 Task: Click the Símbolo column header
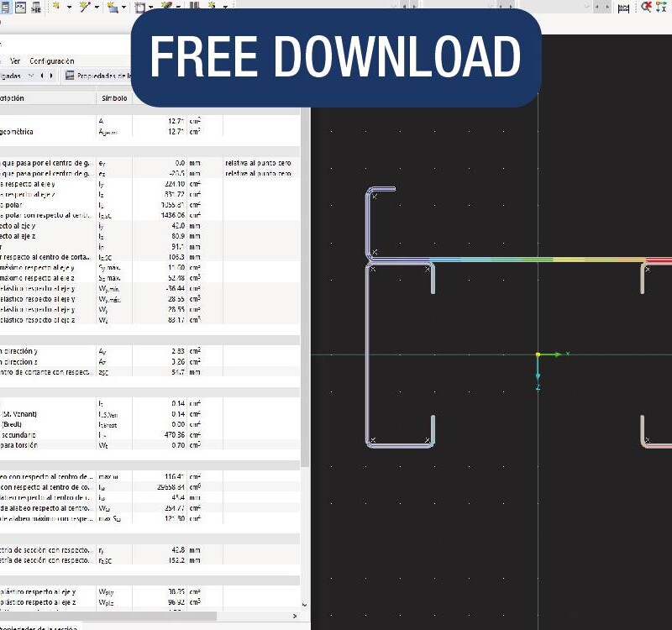tap(114, 98)
